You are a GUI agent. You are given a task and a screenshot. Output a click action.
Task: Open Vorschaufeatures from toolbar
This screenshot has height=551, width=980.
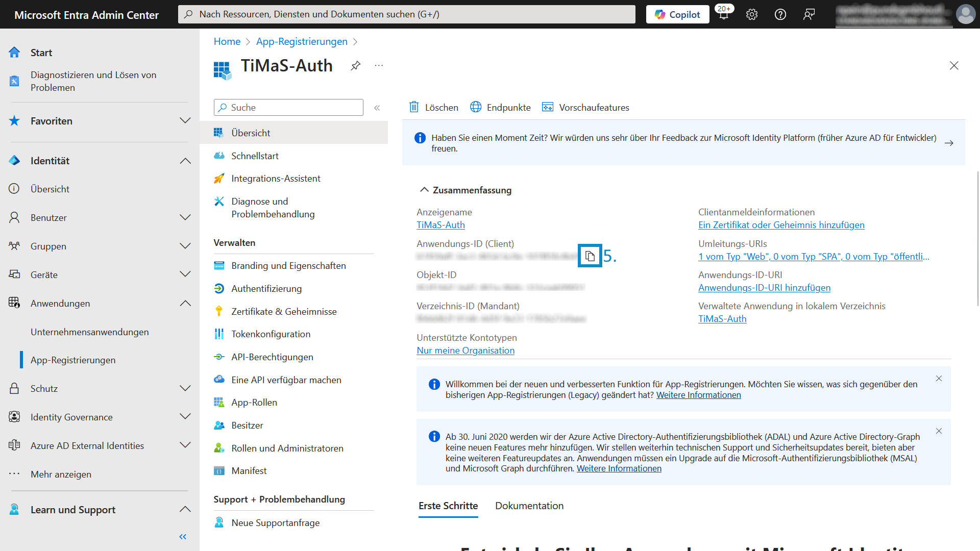point(585,108)
